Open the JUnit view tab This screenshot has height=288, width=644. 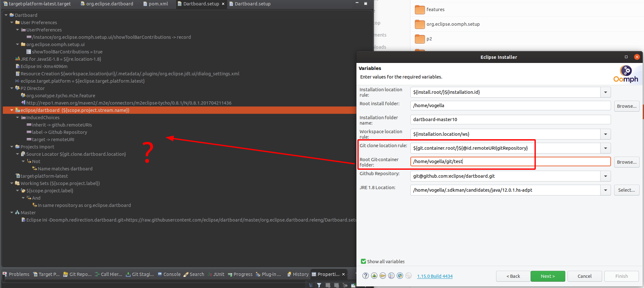pyautogui.click(x=216, y=274)
